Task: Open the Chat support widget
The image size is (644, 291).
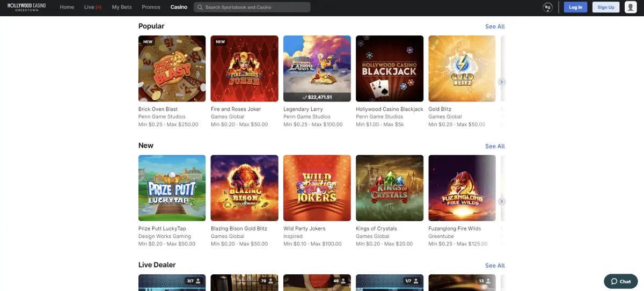Action: (621, 281)
